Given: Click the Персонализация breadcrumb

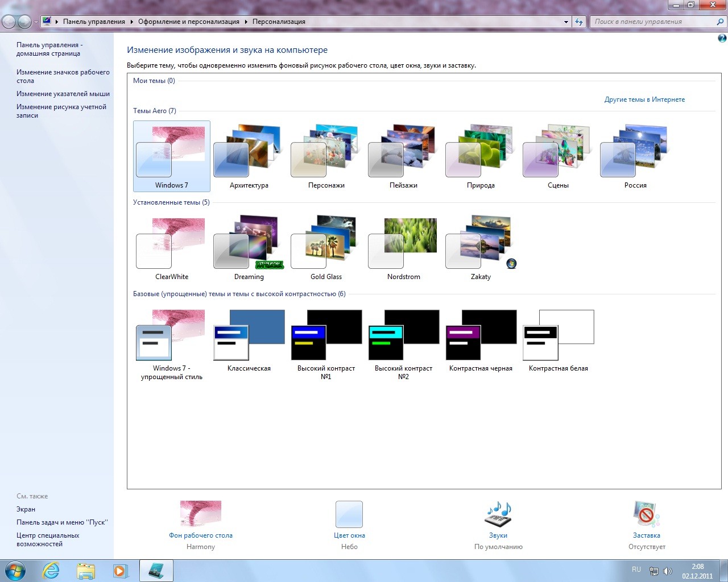Looking at the screenshot, I should tap(279, 22).
